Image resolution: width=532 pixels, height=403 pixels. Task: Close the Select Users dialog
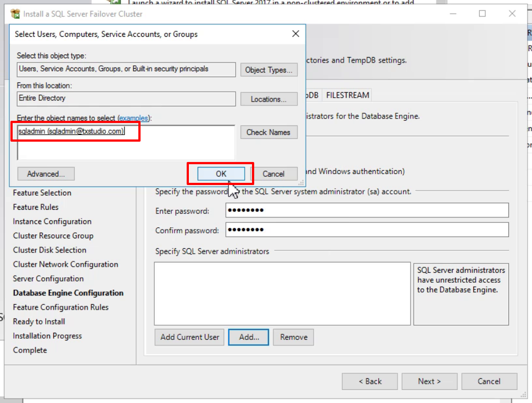pos(295,33)
